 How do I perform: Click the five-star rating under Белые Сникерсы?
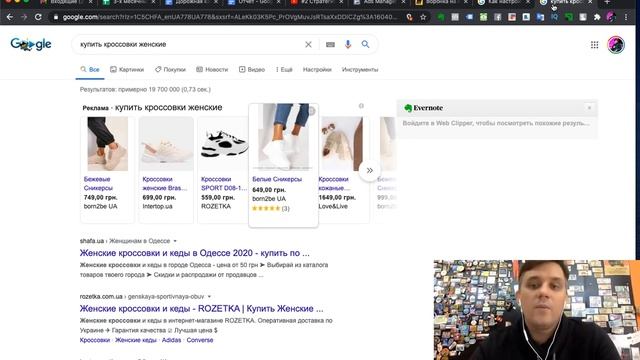coord(266,208)
